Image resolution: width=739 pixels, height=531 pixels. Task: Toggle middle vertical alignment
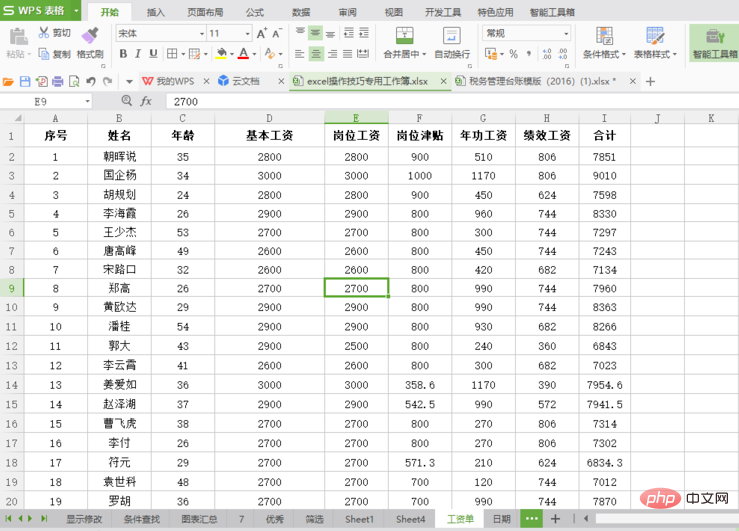pyautogui.click(x=315, y=33)
